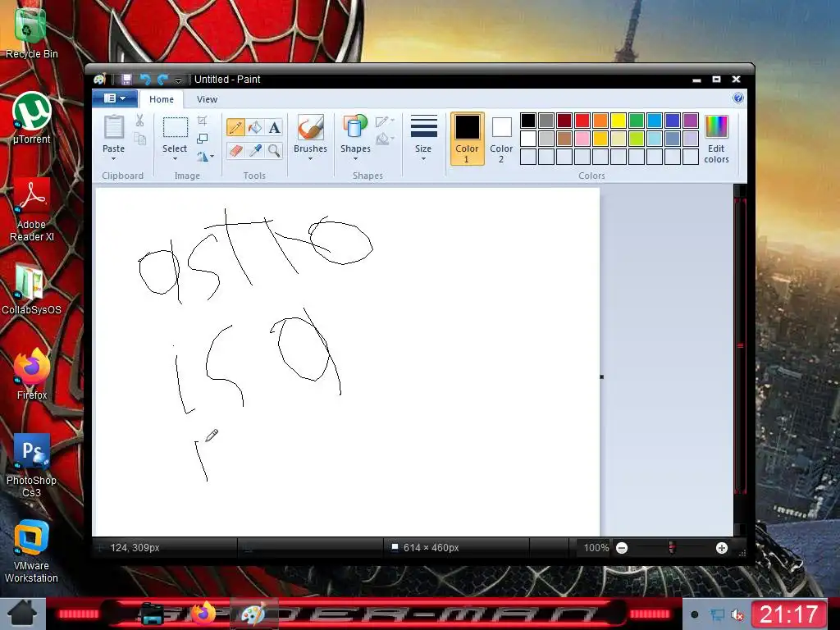Click the Redo arrow in title bar

pos(163,80)
